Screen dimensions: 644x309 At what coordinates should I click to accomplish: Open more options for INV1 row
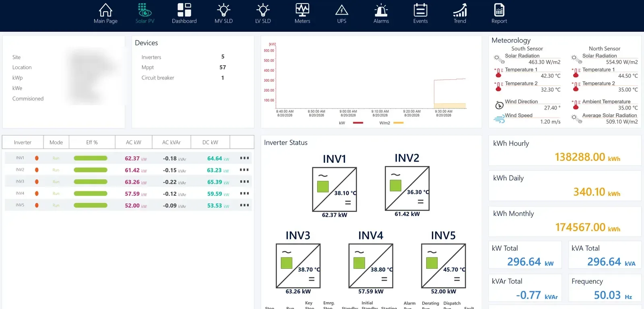click(x=244, y=158)
